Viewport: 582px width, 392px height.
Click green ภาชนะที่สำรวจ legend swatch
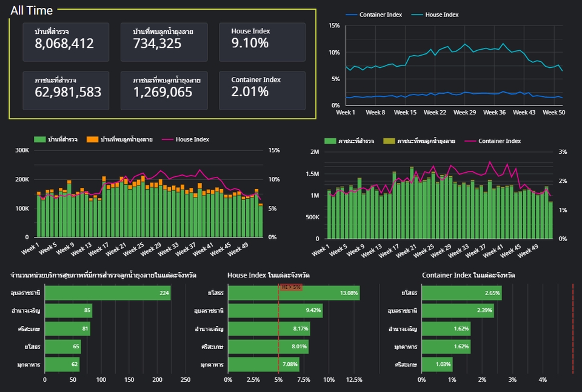click(330, 141)
